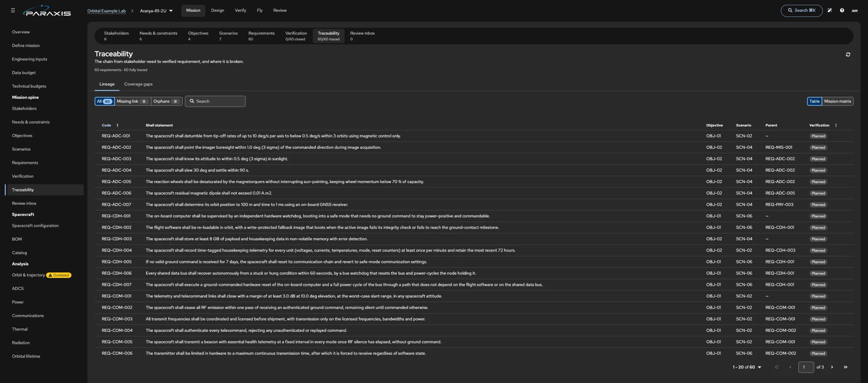Open the AM user avatar menu
The image size is (868, 383).
tap(855, 11)
